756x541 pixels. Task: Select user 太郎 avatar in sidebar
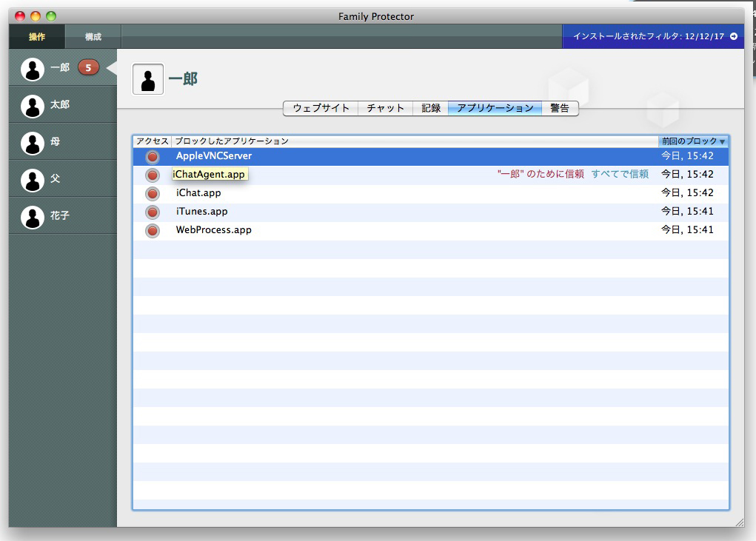pyautogui.click(x=33, y=106)
